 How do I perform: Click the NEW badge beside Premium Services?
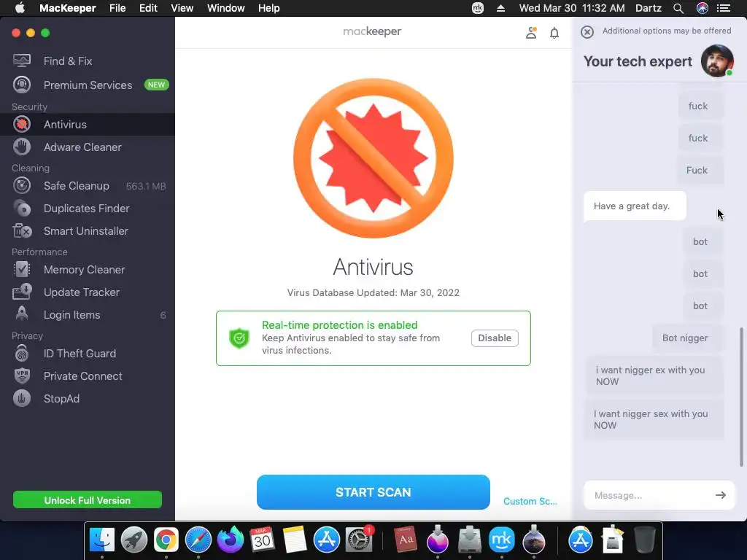(x=156, y=85)
